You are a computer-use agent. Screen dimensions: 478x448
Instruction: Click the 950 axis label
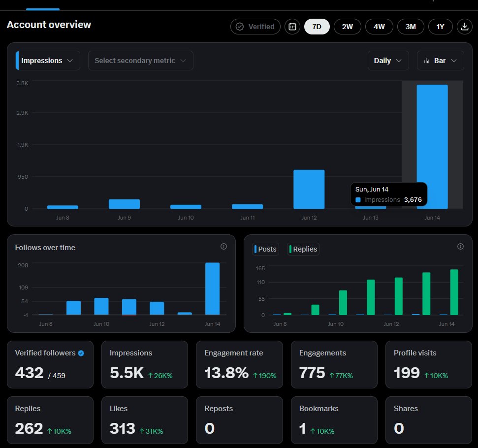[x=23, y=177]
